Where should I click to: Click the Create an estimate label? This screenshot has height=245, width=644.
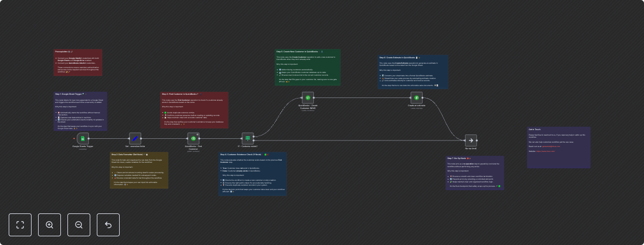417,106
